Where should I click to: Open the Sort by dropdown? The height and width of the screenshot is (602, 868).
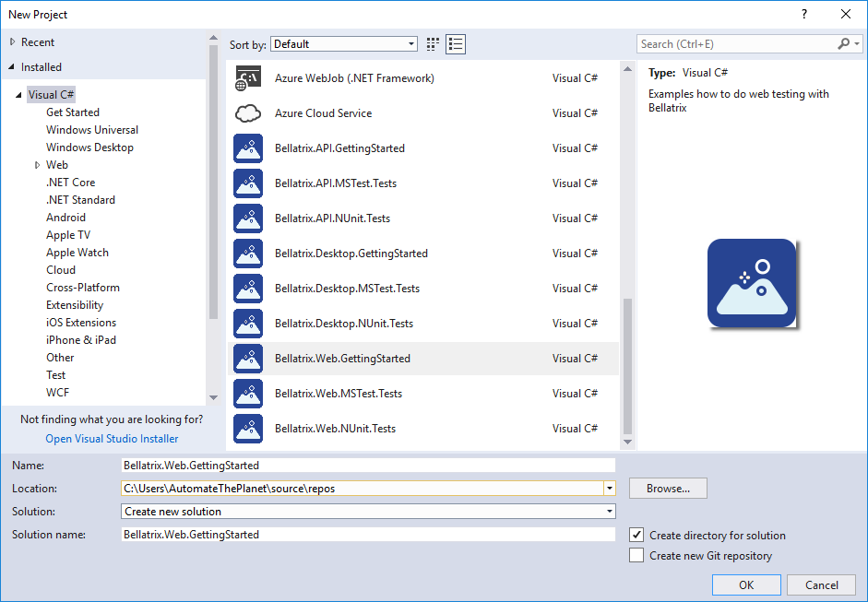click(345, 44)
